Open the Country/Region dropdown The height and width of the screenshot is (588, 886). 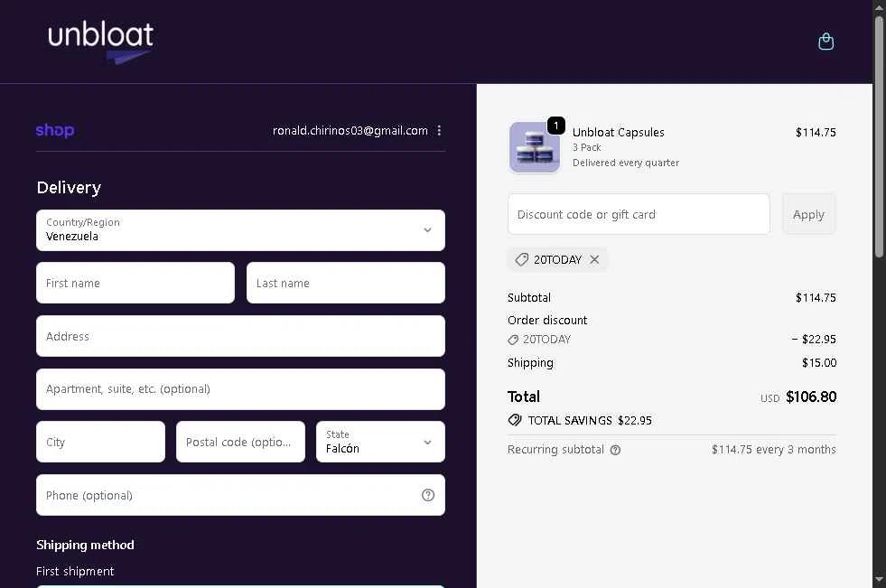tap(241, 230)
